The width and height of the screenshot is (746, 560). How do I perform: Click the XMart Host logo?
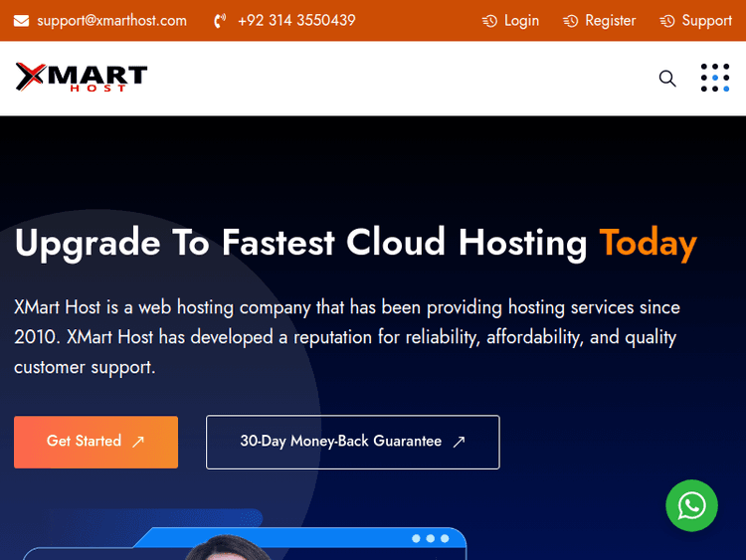coord(81,78)
